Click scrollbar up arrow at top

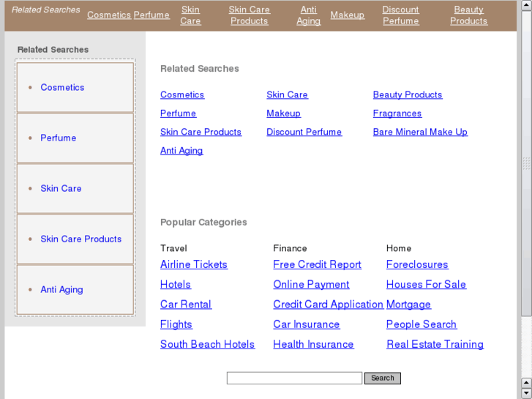click(x=527, y=6)
